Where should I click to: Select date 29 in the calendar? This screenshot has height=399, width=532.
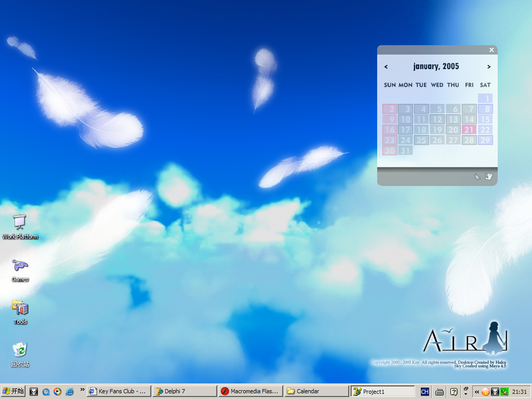485,140
